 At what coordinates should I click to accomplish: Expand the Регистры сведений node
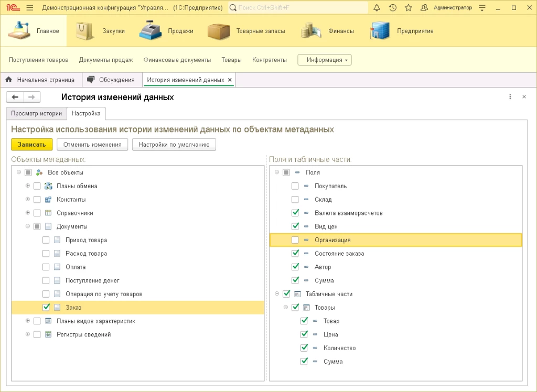point(28,334)
